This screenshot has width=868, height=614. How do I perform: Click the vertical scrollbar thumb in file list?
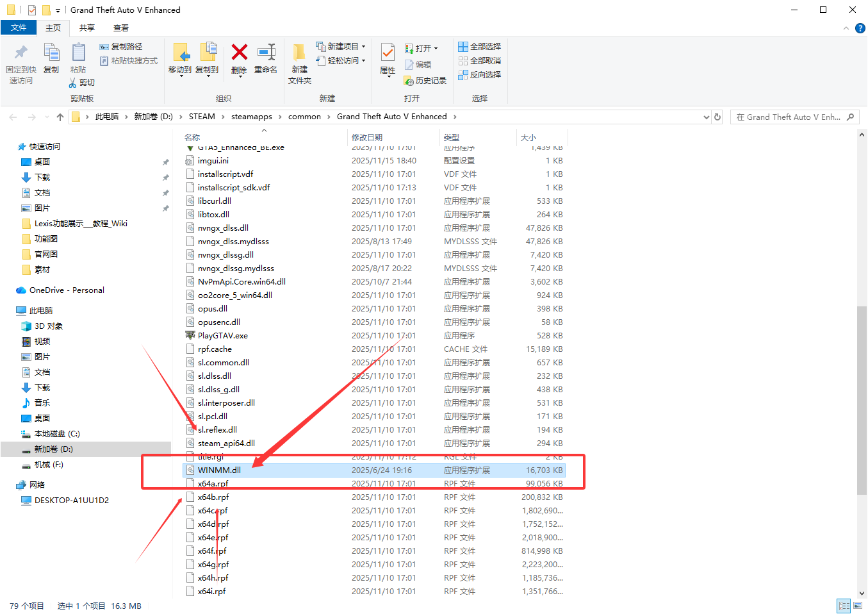862,401
